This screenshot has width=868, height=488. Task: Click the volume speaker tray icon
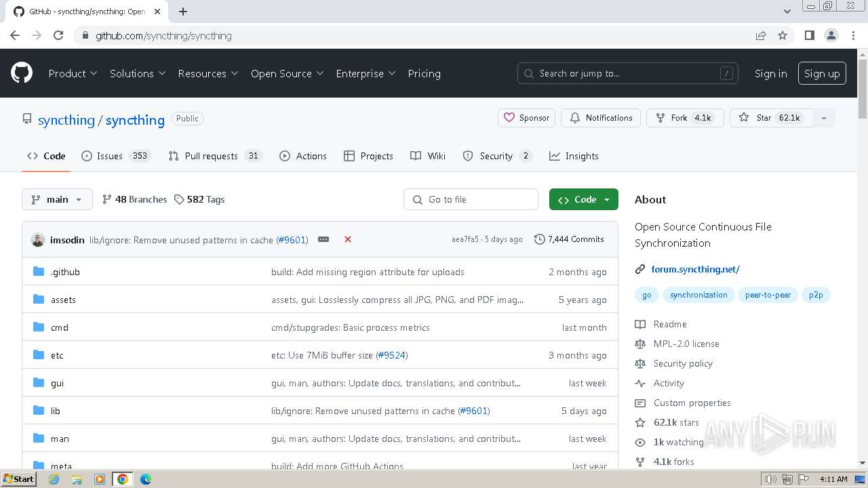tap(771, 479)
